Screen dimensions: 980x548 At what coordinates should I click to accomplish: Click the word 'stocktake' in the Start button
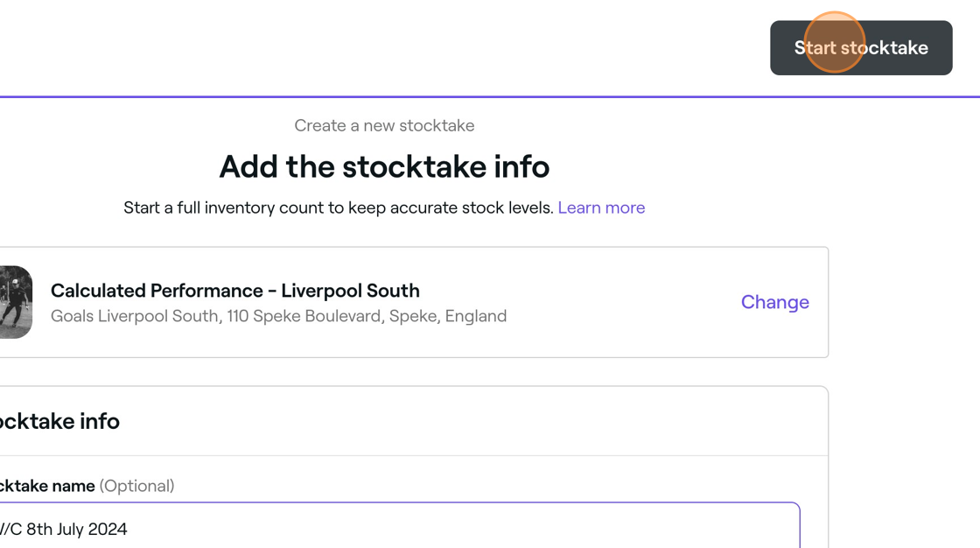(885, 47)
